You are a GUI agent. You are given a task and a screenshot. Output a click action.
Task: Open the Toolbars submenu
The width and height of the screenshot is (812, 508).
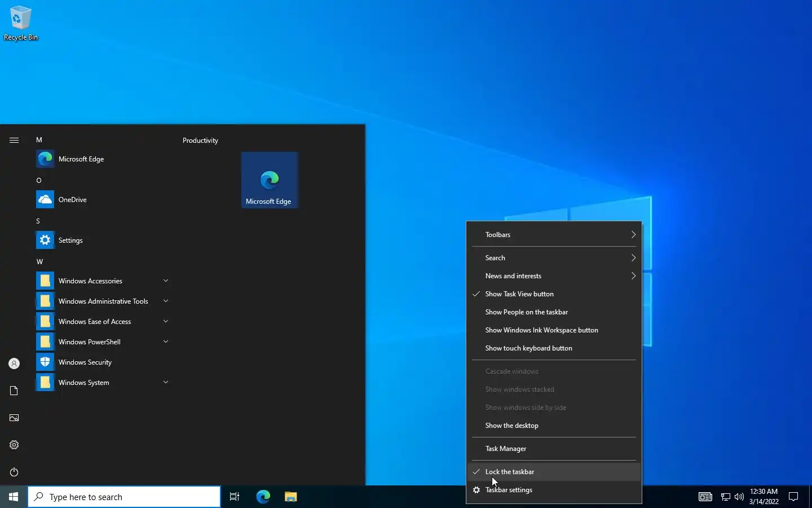[554, 235]
